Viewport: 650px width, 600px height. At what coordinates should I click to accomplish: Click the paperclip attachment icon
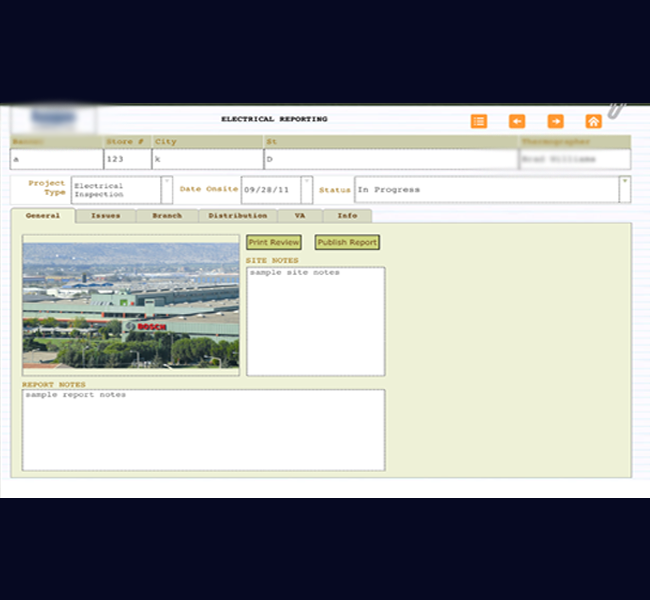616,109
